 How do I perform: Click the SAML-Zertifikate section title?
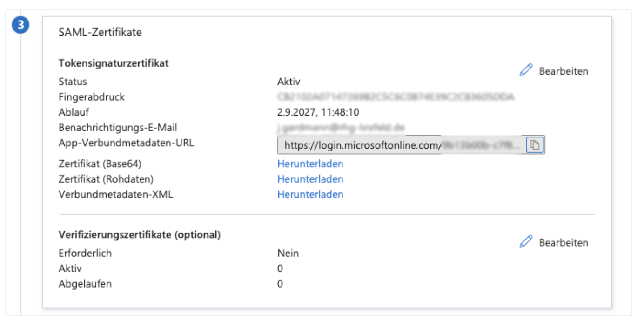click(100, 33)
